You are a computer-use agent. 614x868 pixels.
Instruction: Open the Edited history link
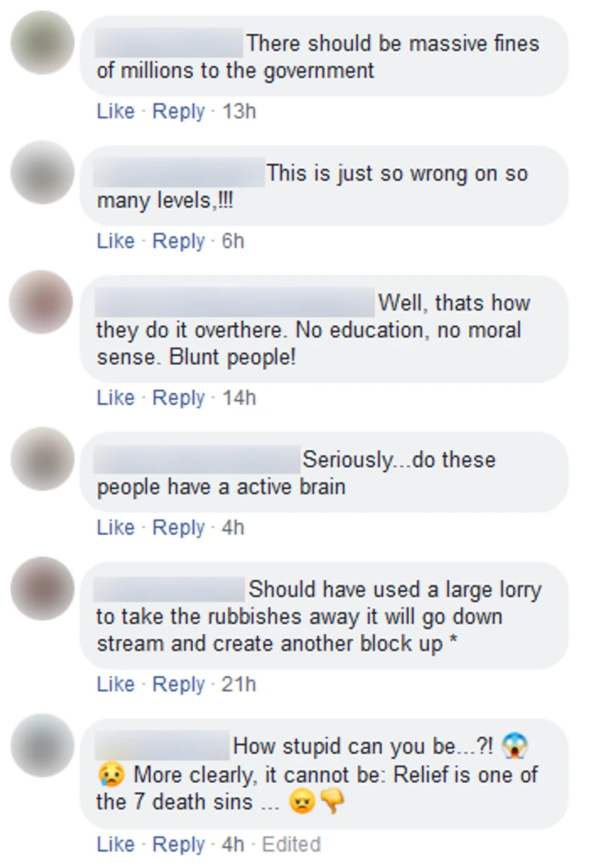point(290,843)
